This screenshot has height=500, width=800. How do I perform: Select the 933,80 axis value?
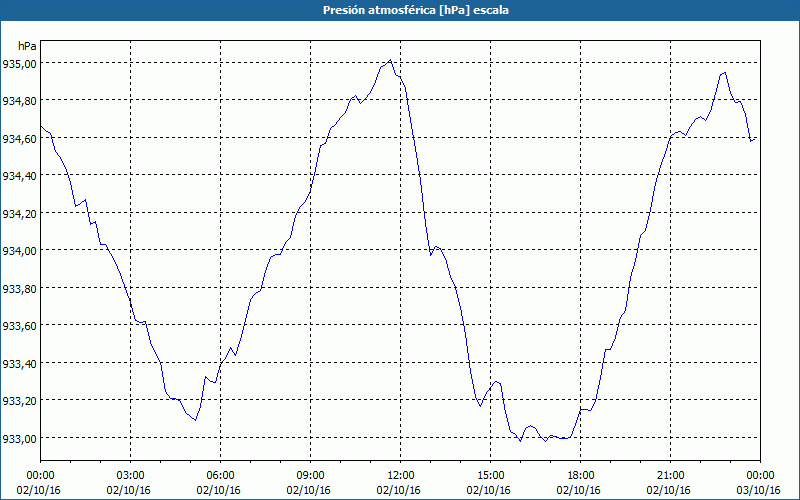point(19,288)
